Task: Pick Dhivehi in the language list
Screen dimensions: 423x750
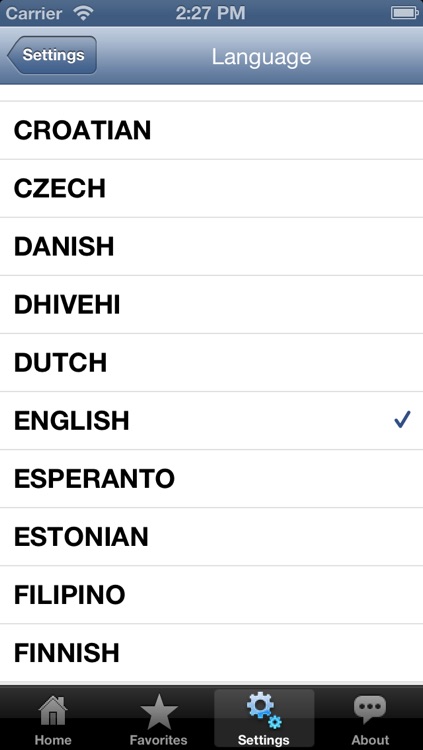Action: 212,305
